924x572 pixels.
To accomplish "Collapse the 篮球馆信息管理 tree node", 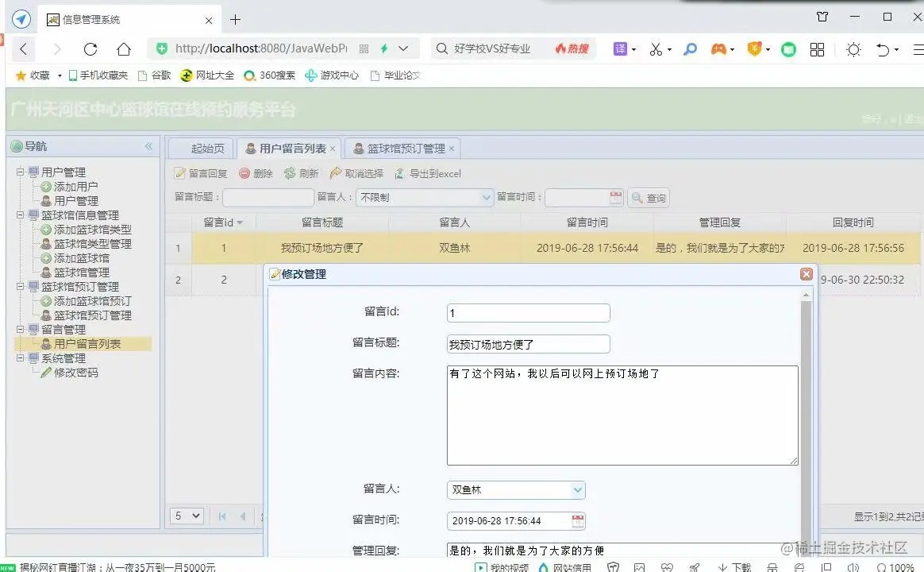I will click(x=20, y=215).
